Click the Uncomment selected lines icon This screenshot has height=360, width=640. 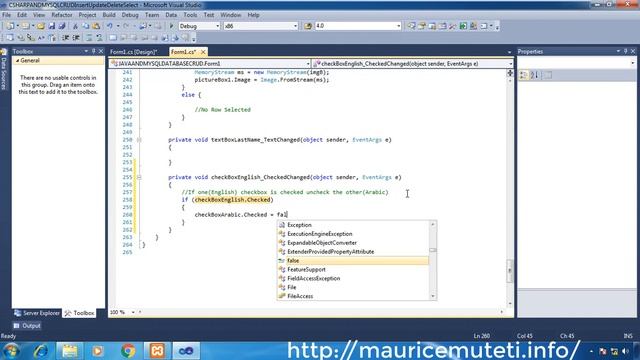pyautogui.click(x=99, y=38)
